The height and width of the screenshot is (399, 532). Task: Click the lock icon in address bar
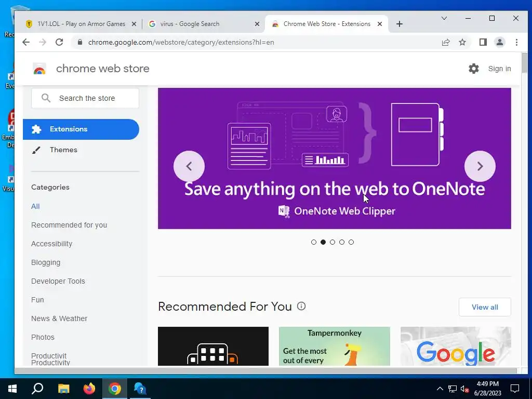(80, 42)
